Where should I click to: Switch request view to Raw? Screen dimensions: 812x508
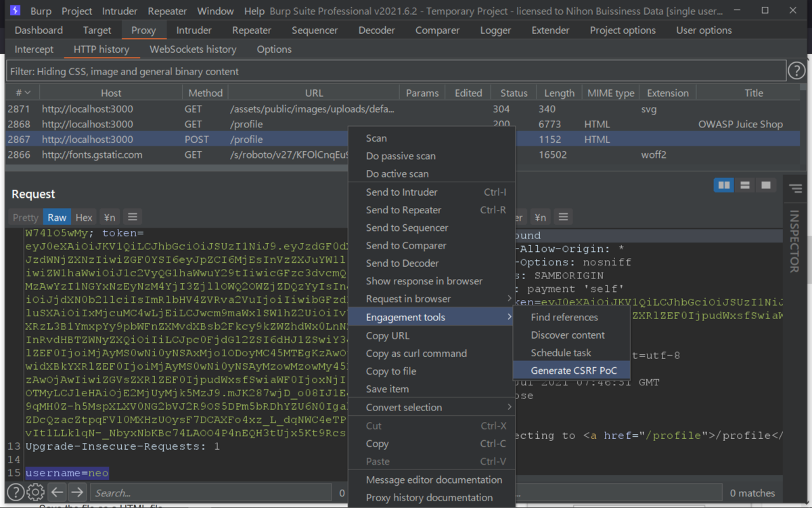[57, 217]
